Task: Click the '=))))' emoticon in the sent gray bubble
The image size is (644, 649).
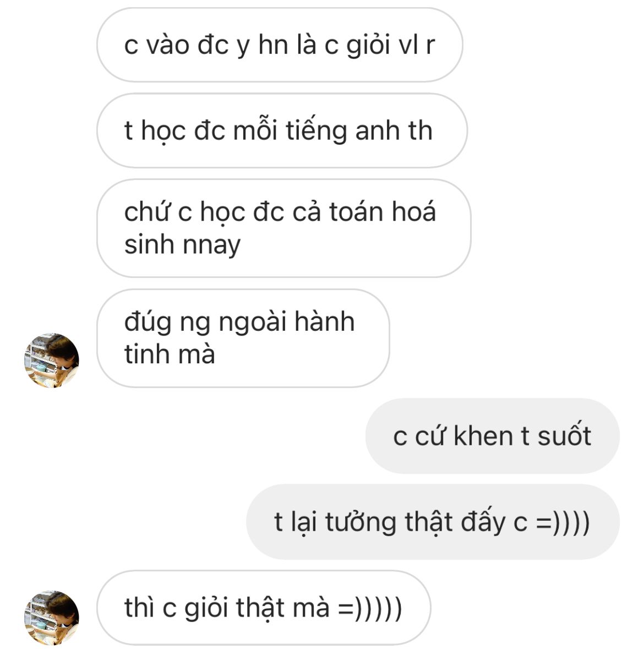Action: tap(563, 522)
